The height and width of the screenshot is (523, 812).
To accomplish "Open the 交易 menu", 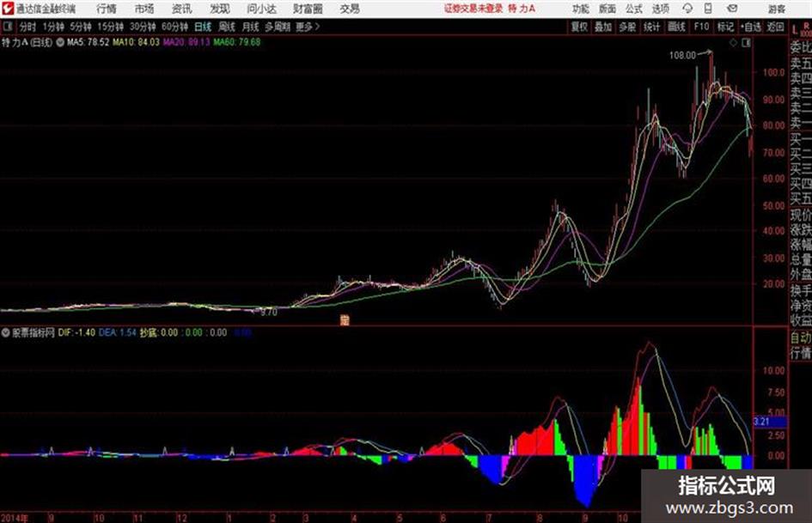I will 350,9.
